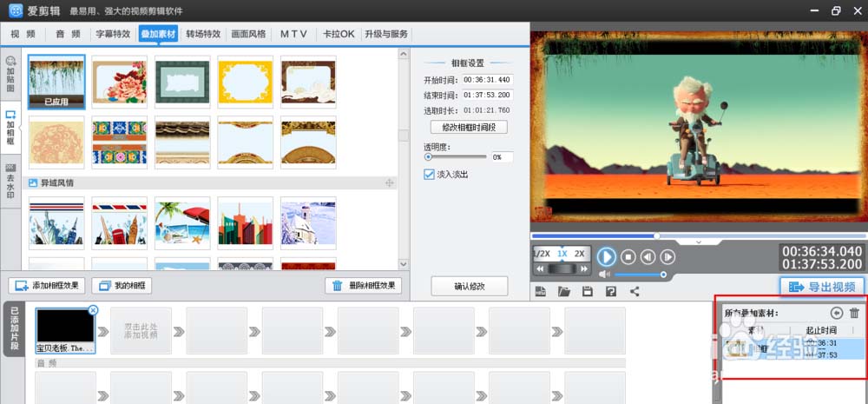Toggle the 淡入淡出 checkbox

click(x=429, y=174)
